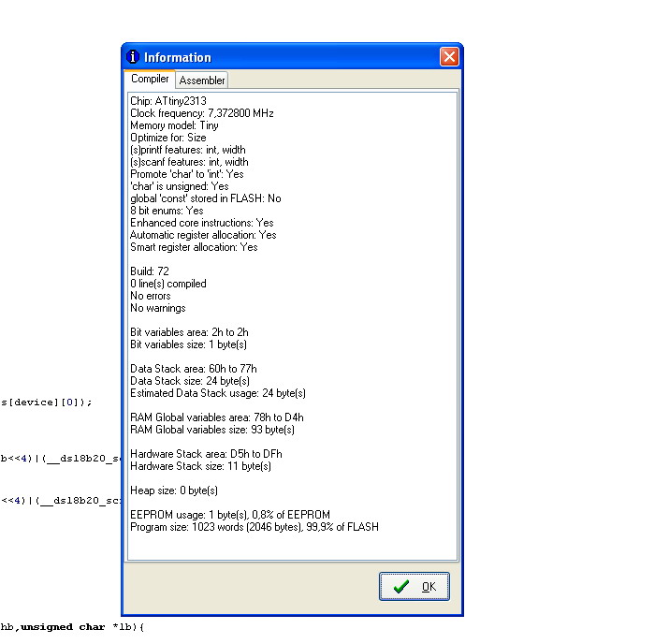
Task: Click 'unsigned char' in the code editor
Action: (63, 627)
